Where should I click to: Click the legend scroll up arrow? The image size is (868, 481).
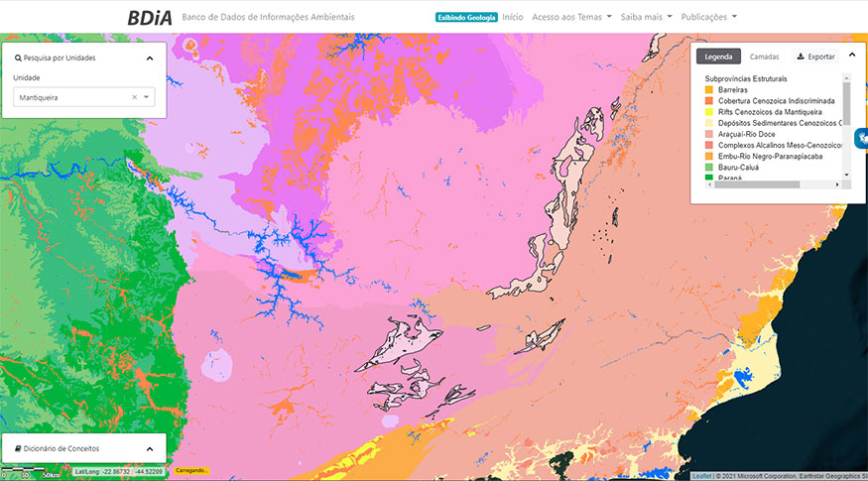click(x=846, y=78)
